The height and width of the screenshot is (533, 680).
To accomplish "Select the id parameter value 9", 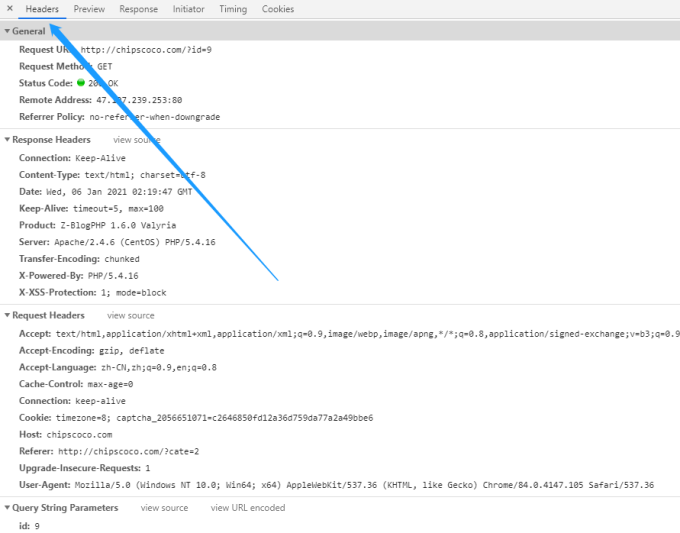I will [37, 526].
